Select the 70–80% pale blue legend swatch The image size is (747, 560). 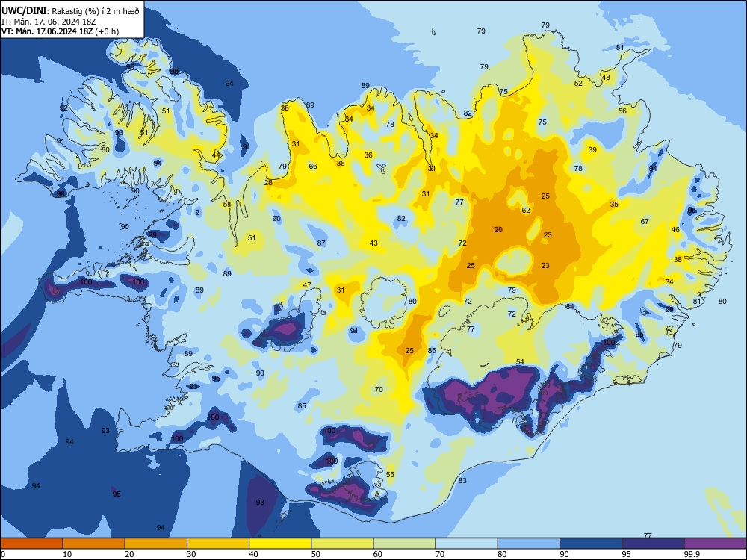[x=466, y=544]
